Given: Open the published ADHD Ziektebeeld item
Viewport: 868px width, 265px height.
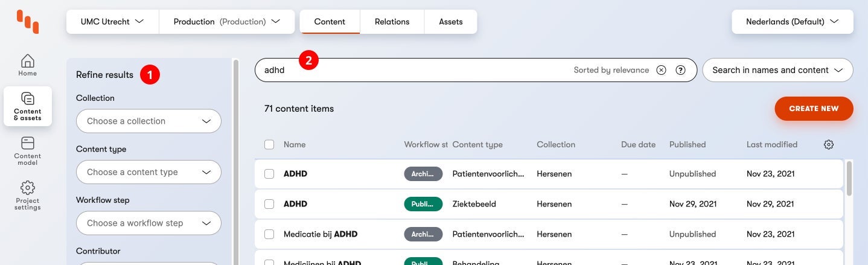Looking at the screenshot, I should pos(295,204).
